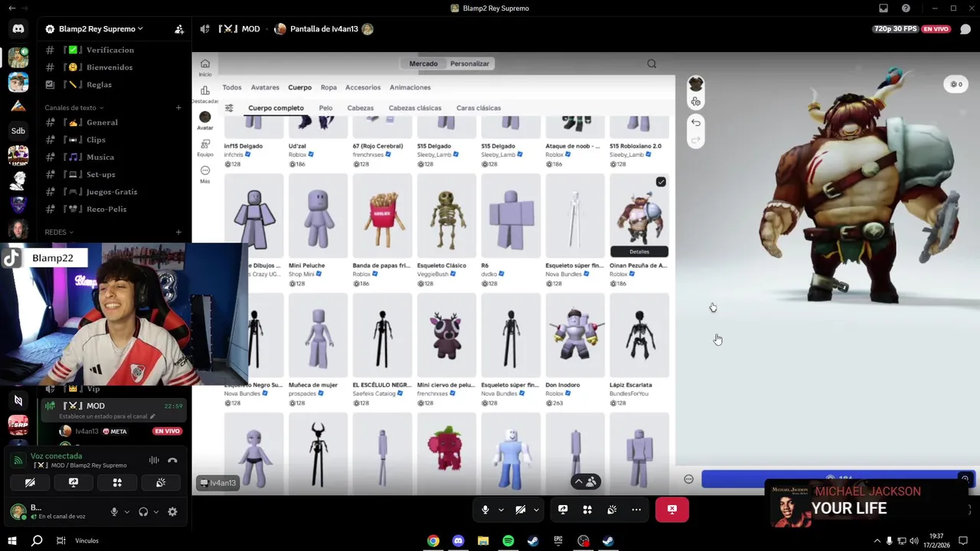Open more options ellipsis in stream controls
The height and width of the screenshot is (551, 980).
pos(636,510)
